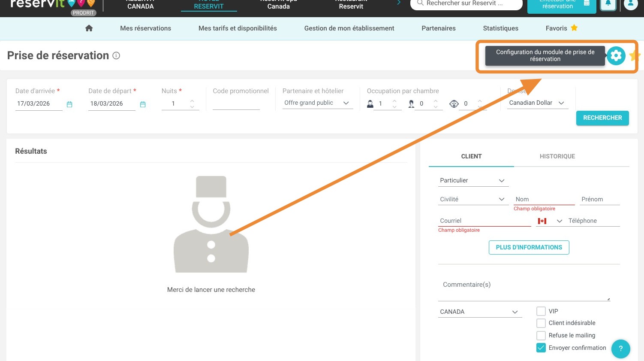Uncheck the Envoyer confirmation checkbox
The image size is (644, 361).
[541, 348]
